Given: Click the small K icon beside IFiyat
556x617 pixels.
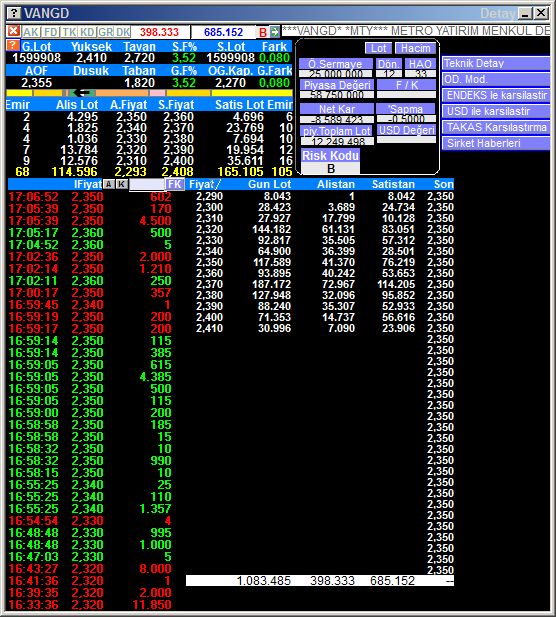Looking at the screenshot, I should coord(122,184).
